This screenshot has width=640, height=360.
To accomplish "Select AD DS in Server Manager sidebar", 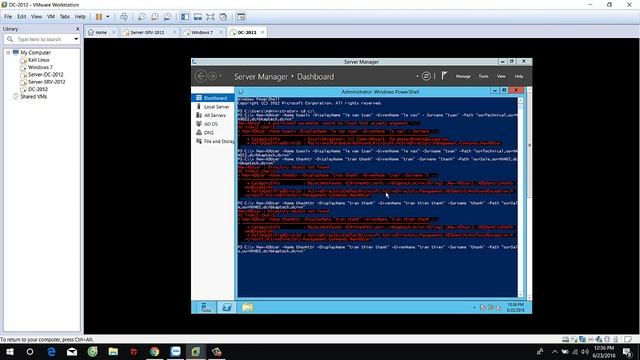I will click(213, 124).
